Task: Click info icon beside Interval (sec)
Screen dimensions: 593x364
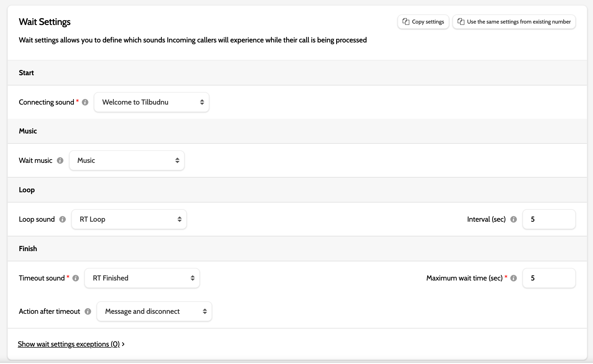Action: 514,219
